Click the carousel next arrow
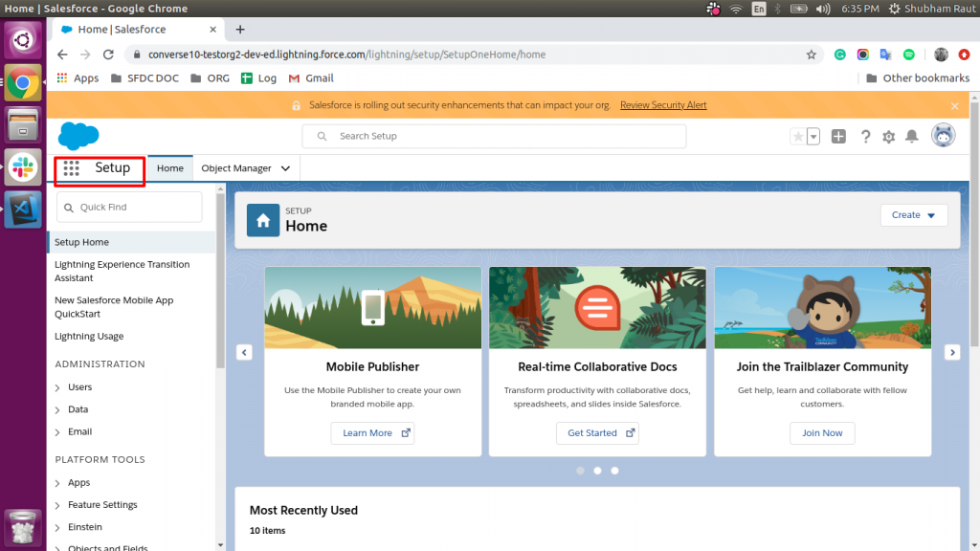Viewport: 980px width, 551px height. (952, 352)
